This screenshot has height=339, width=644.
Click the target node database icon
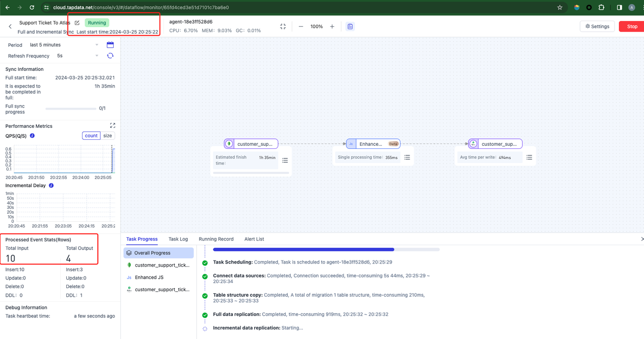[x=473, y=144]
